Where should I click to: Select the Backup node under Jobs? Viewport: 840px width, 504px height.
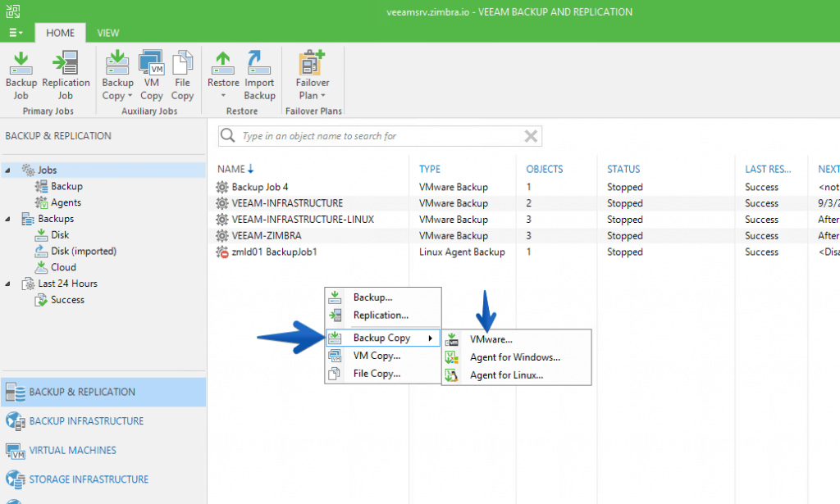66,186
